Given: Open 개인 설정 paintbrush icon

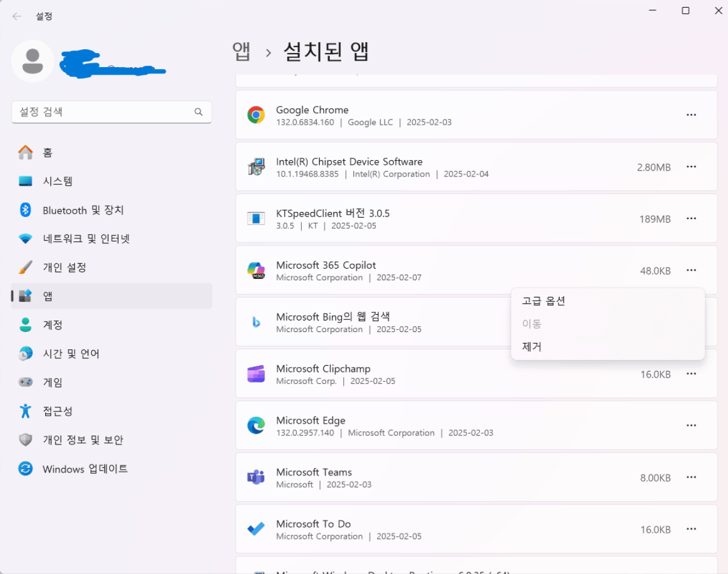Looking at the screenshot, I should tap(26, 268).
